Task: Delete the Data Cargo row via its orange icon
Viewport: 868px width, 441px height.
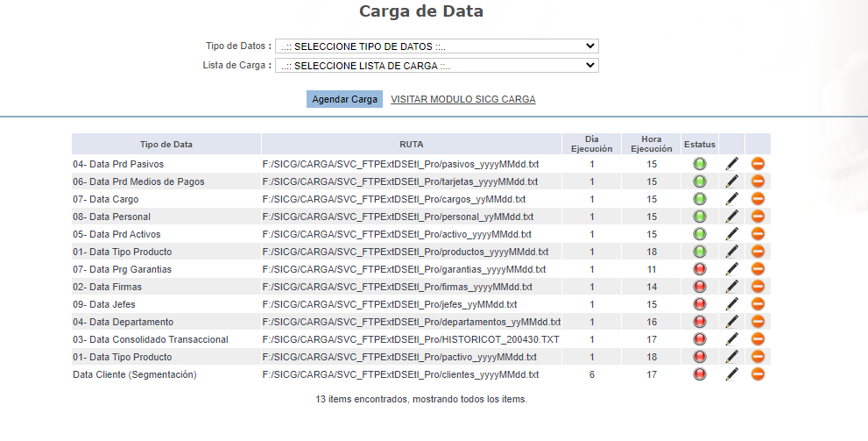Action: [x=758, y=199]
